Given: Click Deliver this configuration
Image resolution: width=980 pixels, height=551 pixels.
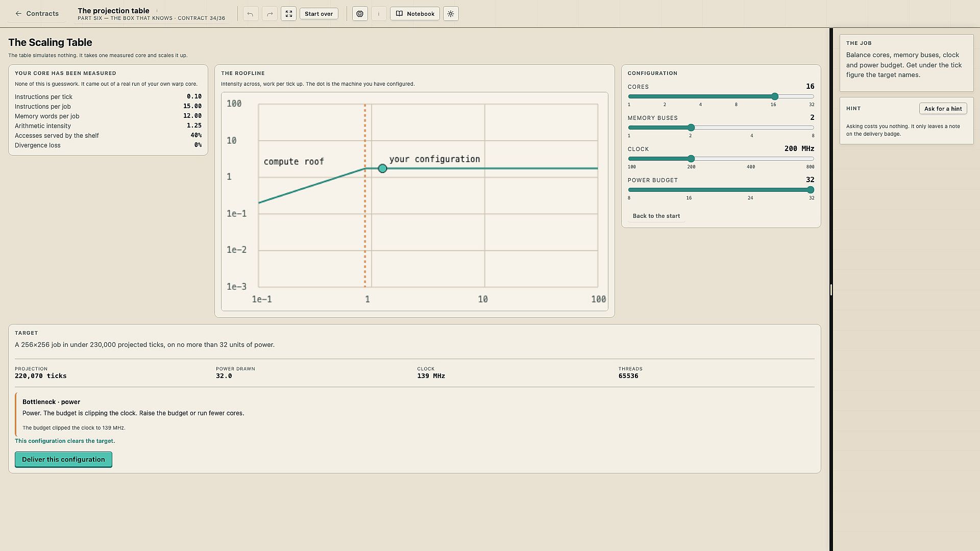Looking at the screenshot, I should (x=63, y=460).
